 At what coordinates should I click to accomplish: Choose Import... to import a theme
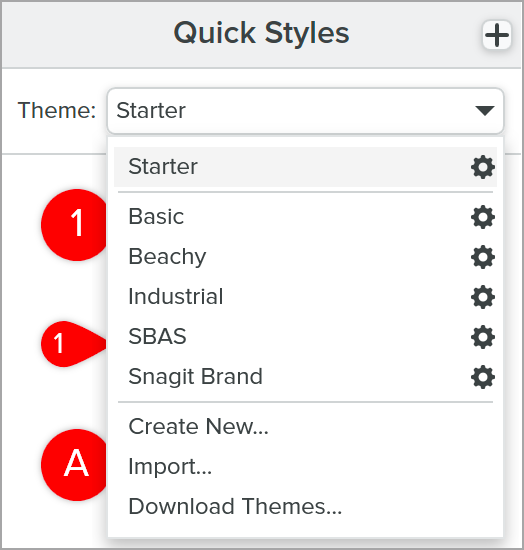click(x=305, y=467)
